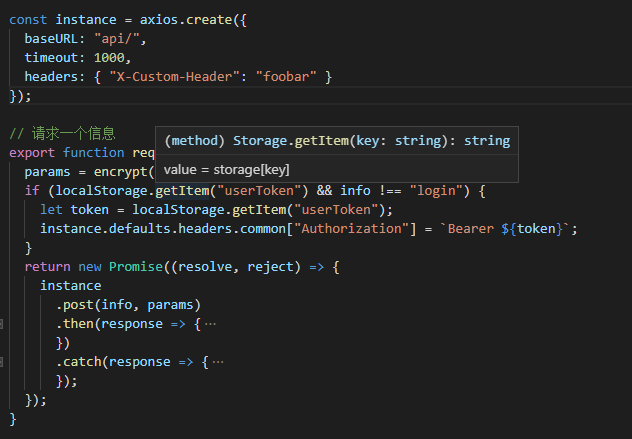Click the '.then' method call

point(74,324)
